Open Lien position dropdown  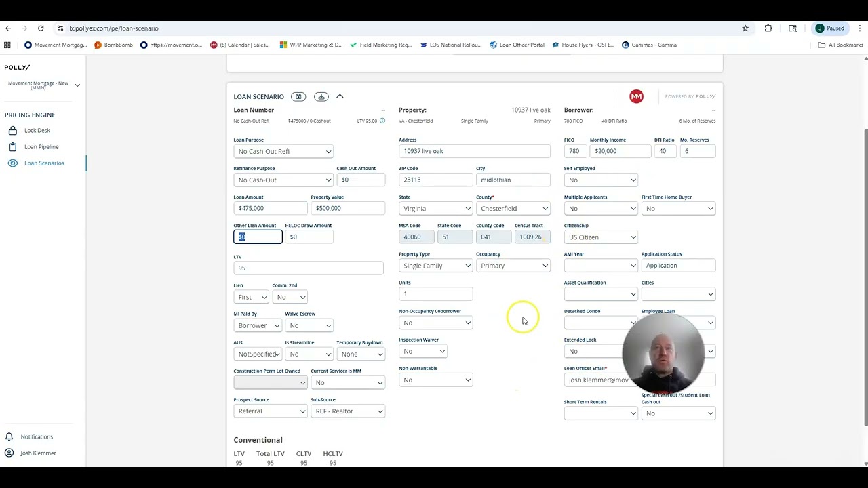tap(252, 297)
